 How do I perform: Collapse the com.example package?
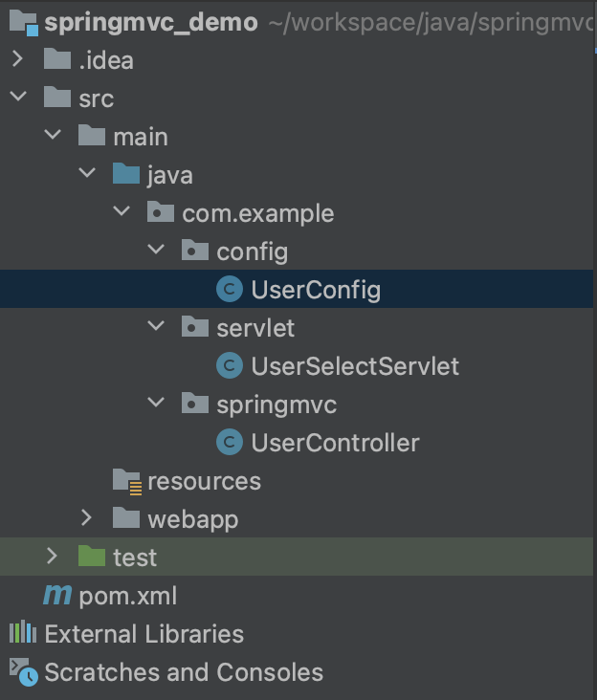(121, 213)
